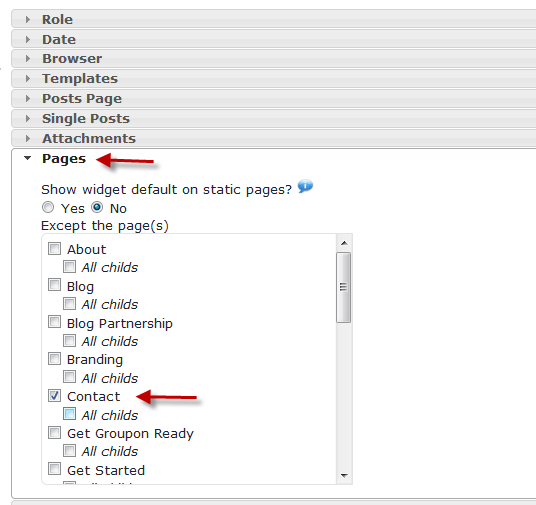Collapse the Pages section arrow
Image resolution: width=536 pixels, height=505 pixels.
[x=27, y=158]
